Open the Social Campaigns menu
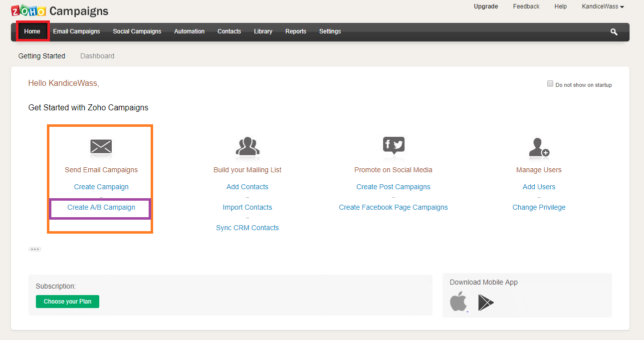This screenshot has height=340, width=644. 137,31
